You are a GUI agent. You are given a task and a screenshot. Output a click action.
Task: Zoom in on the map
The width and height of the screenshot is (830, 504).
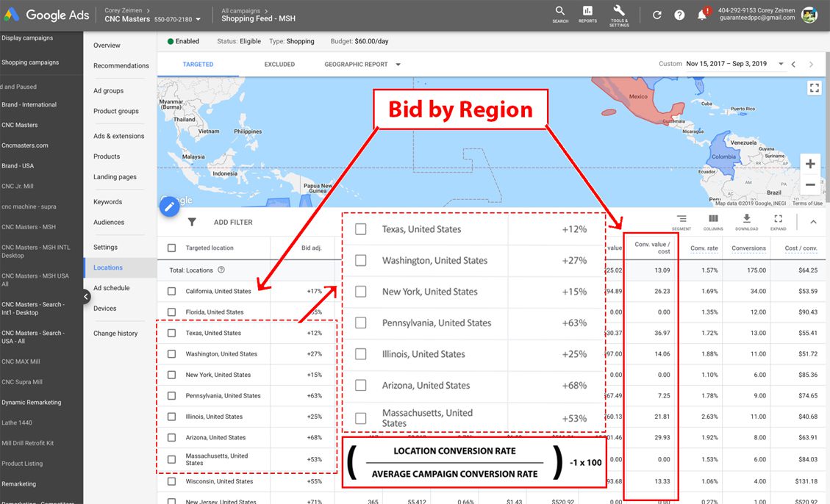tap(810, 164)
